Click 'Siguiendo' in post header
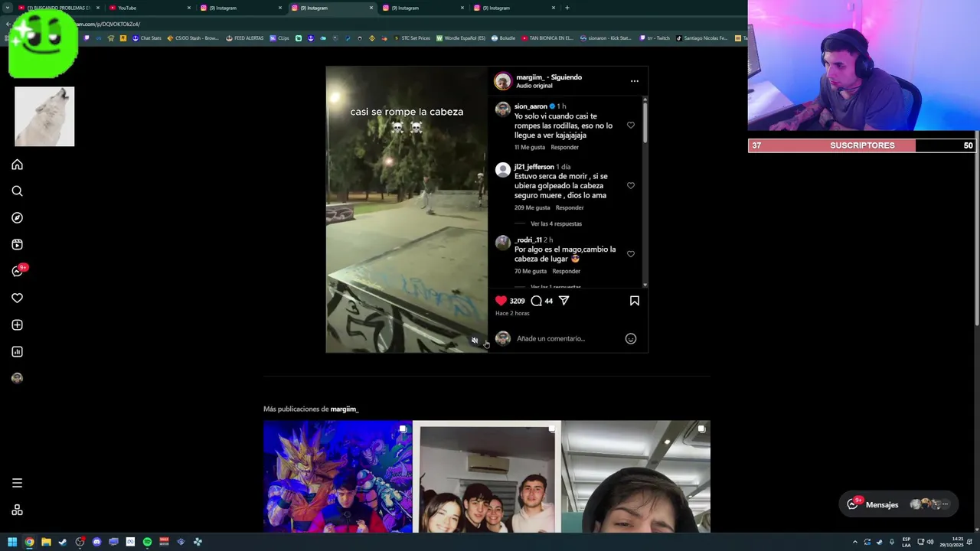 tap(566, 77)
